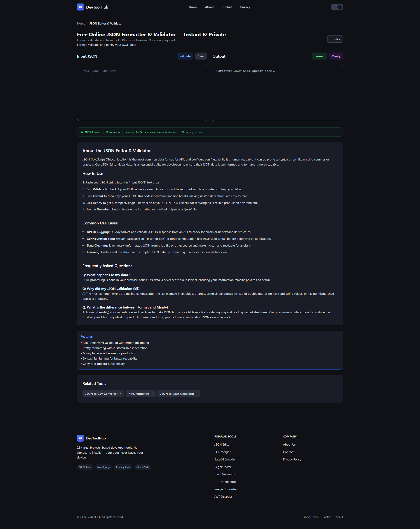Screen dimensions: 420x529
Task: Go back using the Back button
Action: tap(335, 39)
